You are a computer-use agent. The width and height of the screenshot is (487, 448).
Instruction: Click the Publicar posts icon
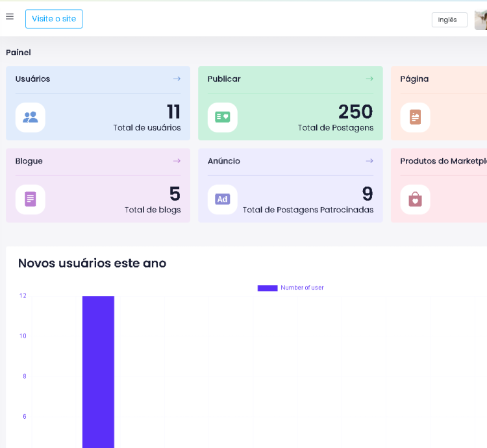point(223,118)
